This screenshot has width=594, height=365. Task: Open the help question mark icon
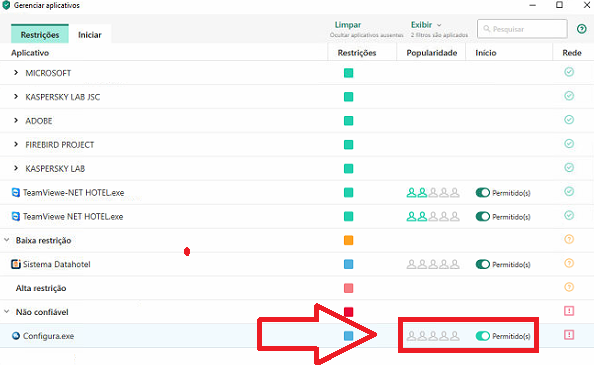coord(581,29)
